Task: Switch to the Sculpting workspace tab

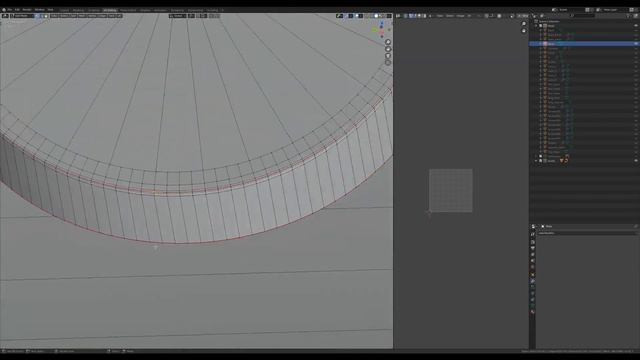Action: [x=93, y=10]
